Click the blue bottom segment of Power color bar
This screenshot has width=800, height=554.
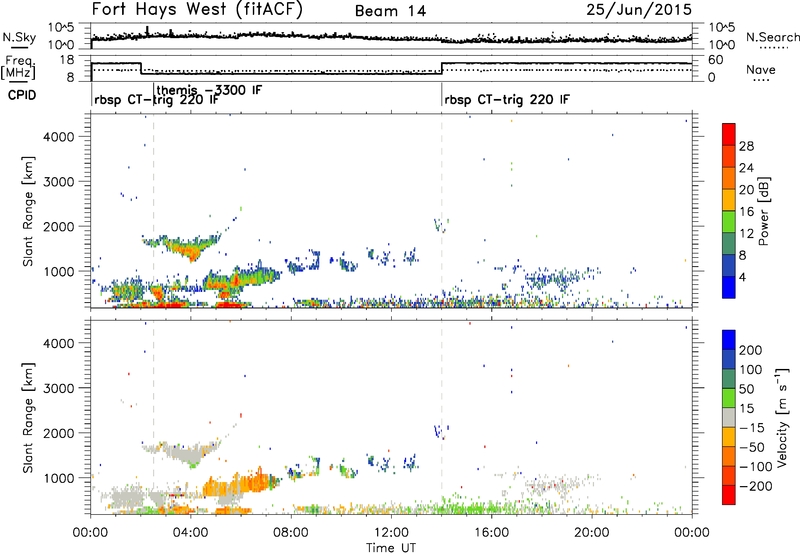pos(729,287)
